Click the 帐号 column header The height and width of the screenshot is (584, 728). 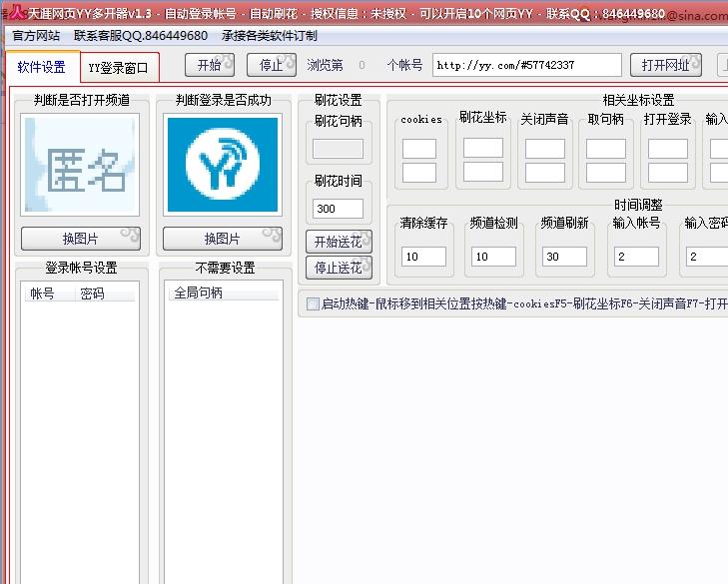pos(43,293)
